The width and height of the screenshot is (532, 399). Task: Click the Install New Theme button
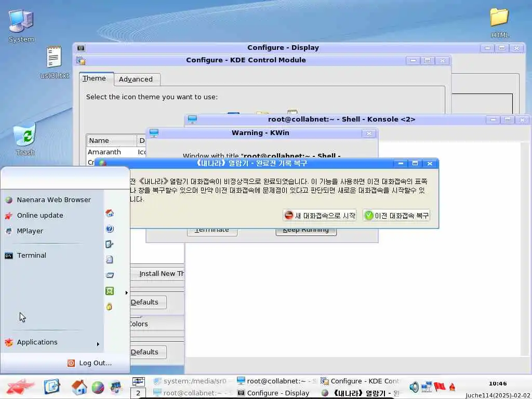tap(158, 273)
